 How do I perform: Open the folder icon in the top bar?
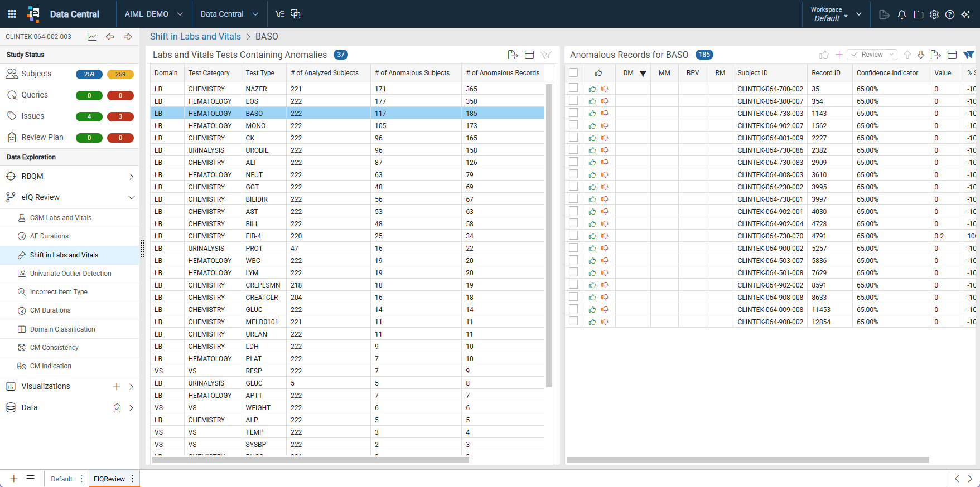pos(919,14)
